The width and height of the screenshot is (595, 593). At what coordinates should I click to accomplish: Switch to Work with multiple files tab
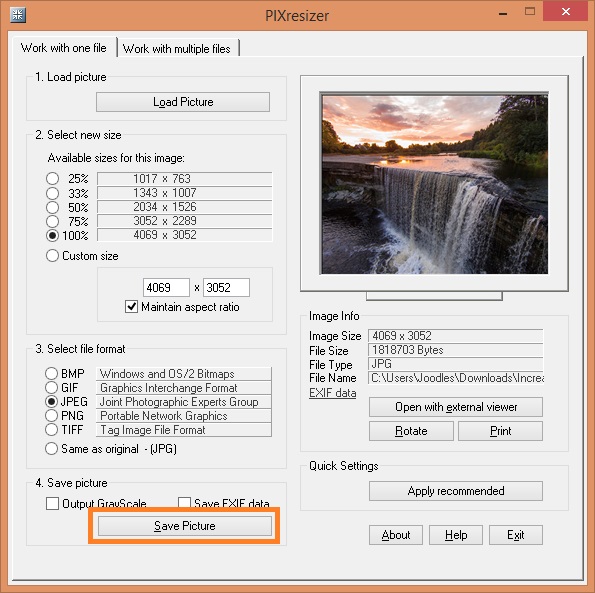pyautogui.click(x=177, y=49)
